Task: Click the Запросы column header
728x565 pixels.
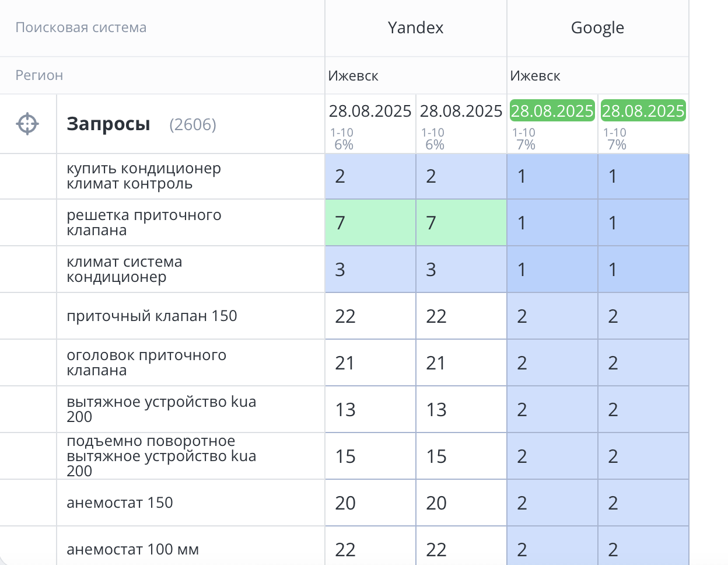Action: pyautogui.click(x=108, y=124)
